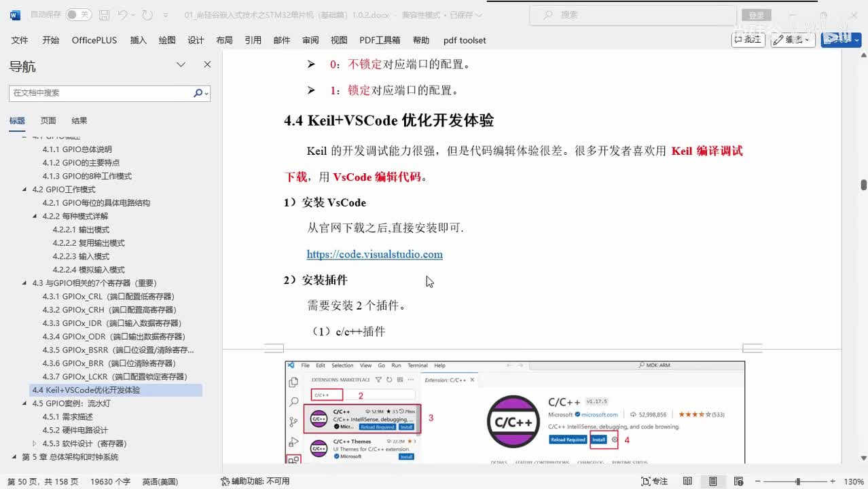The width and height of the screenshot is (868, 489).
Task: Go to heading 4.1.3 GPIO的8种工作模式
Action: click(x=87, y=177)
